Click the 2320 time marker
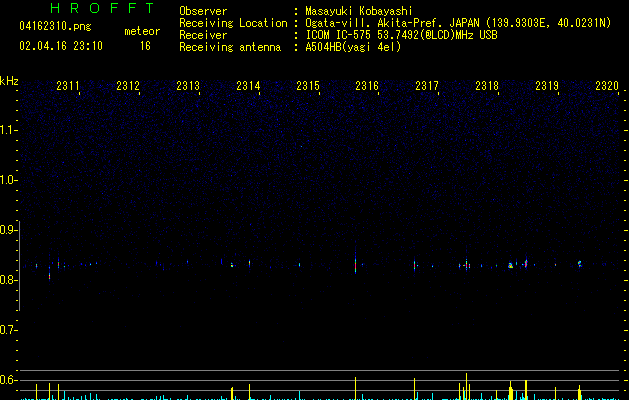Image resolution: width=629 pixels, height=400 pixels. 607,86
